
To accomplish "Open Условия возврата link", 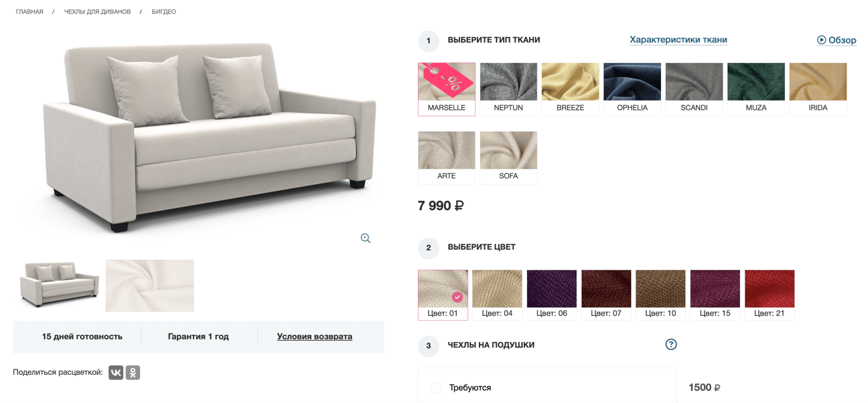I will pyautogui.click(x=315, y=337).
